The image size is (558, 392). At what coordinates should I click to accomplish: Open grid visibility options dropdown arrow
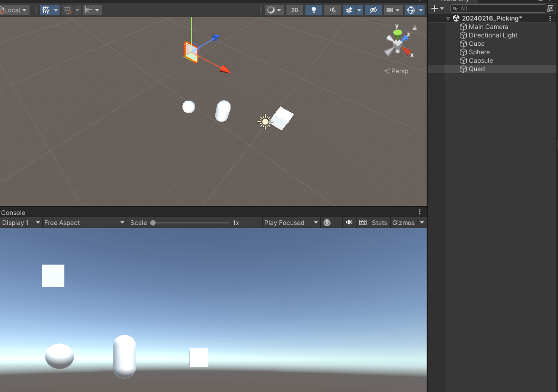pyautogui.click(x=56, y=10)
